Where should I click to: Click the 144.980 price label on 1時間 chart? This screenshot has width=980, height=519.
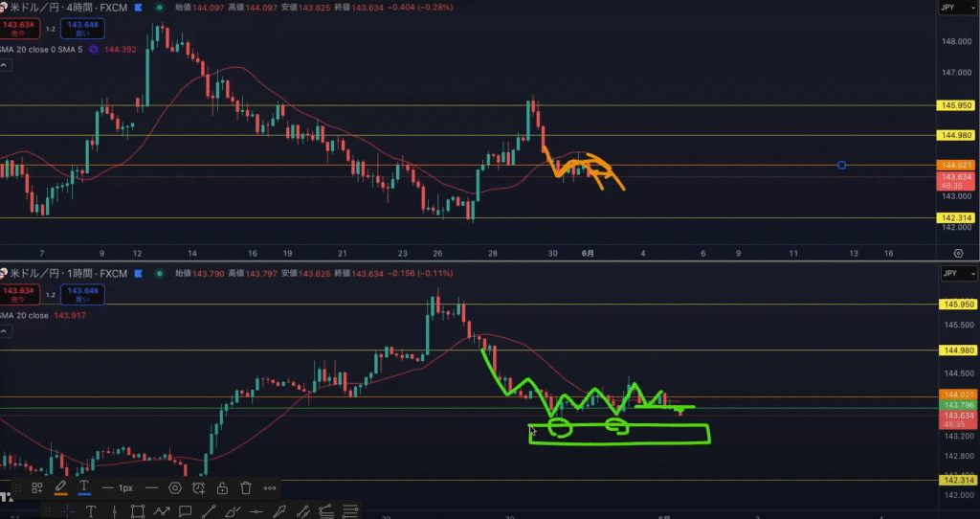click(957, 350)
